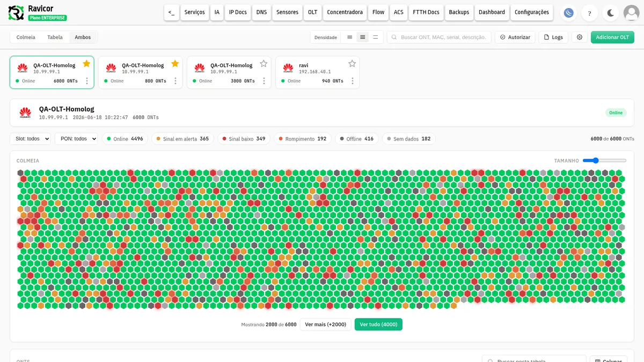The image size is (644, 362).
Task: Open the OLT settings gear icon
Action: [580, 37]
